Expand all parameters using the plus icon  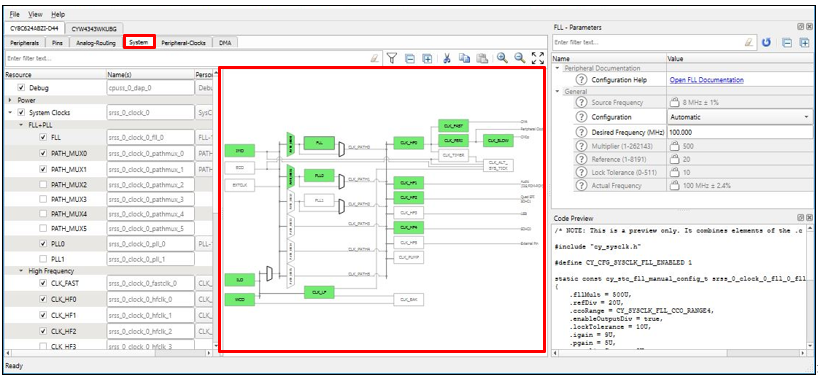pos(804,42)
